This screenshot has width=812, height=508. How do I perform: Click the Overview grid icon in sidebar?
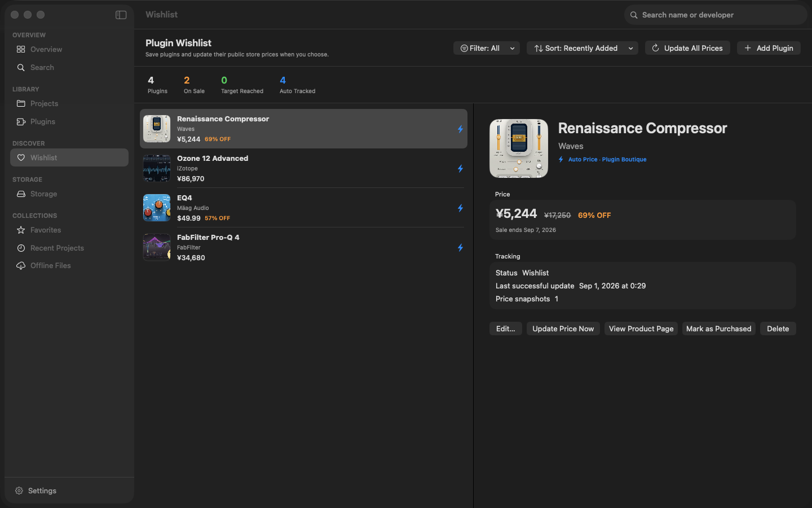(x=21, y=49)
